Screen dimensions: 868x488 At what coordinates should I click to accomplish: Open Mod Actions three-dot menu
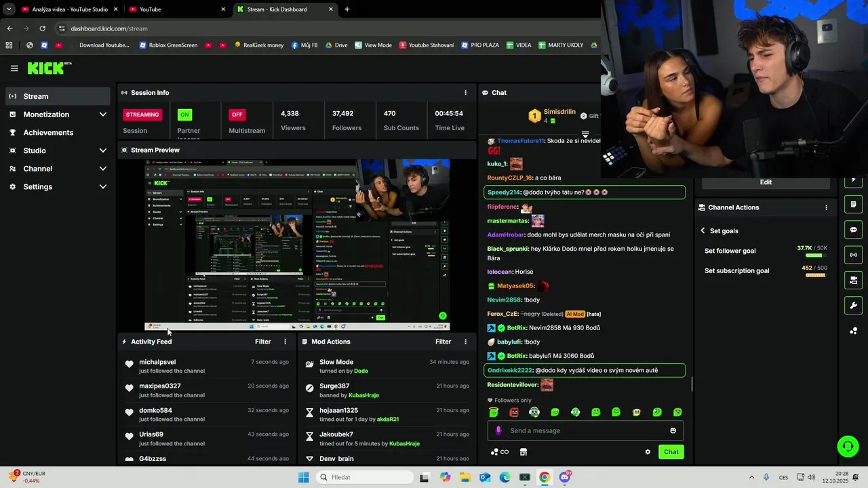pos(465,342)
